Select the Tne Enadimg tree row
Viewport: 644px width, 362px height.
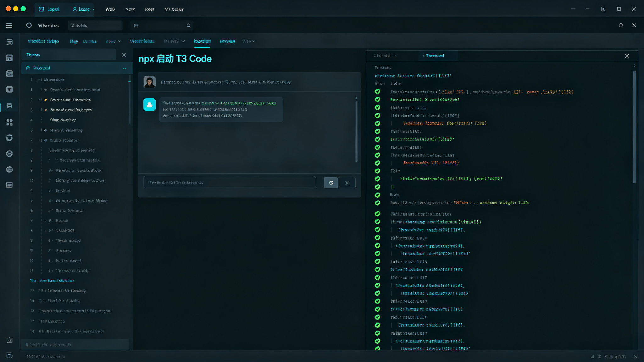[x=52, y=321]
